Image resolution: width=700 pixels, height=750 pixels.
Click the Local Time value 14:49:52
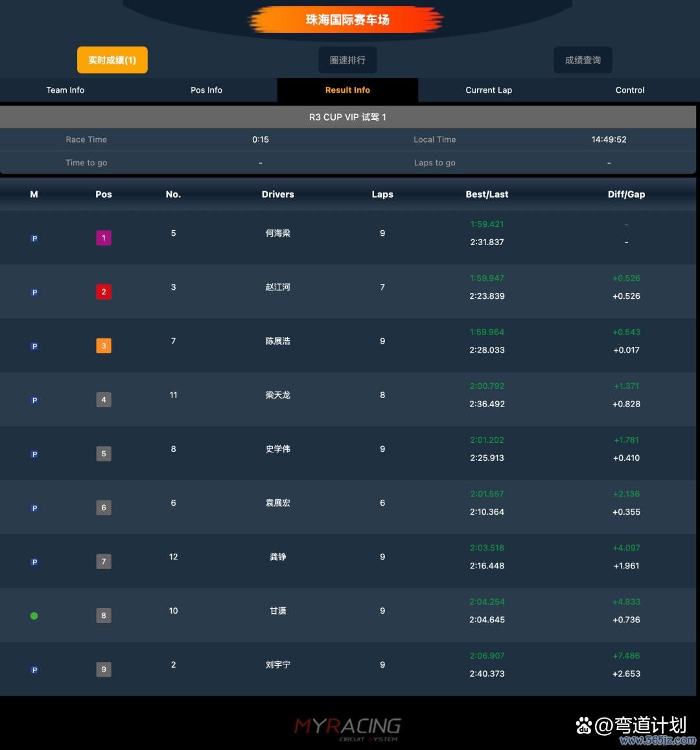point(609,139)
